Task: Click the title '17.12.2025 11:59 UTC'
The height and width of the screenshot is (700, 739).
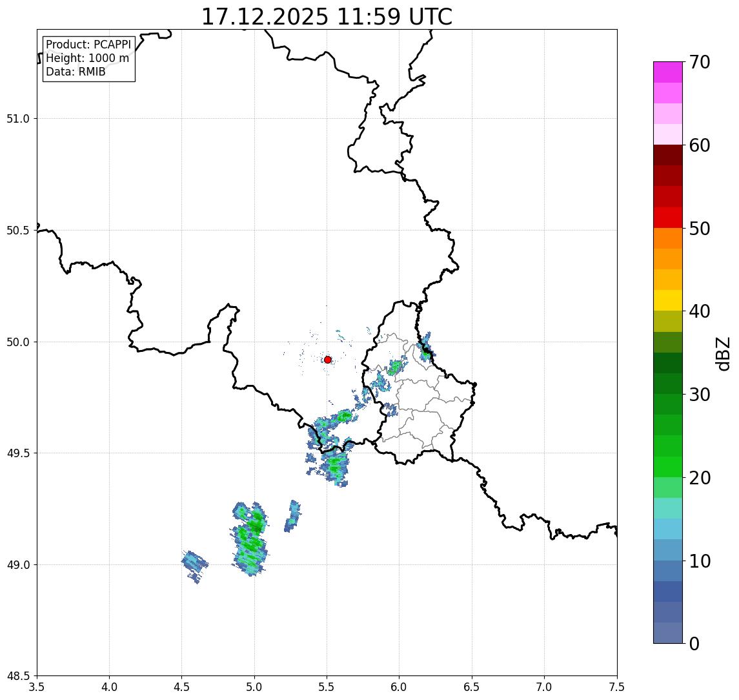Action: point(327,17)
